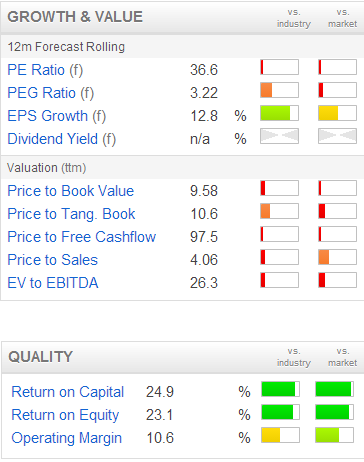
Task: Click Dividend Yield greyed market bar
Action: [337, 136]
